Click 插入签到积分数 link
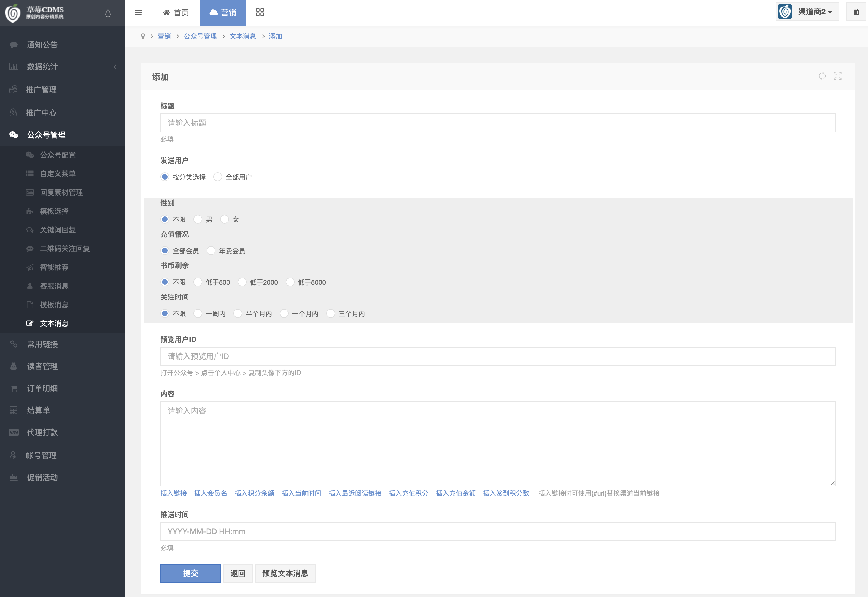This screenshot has width=868, height=597. pyautogui.click(x=506, y=493)
